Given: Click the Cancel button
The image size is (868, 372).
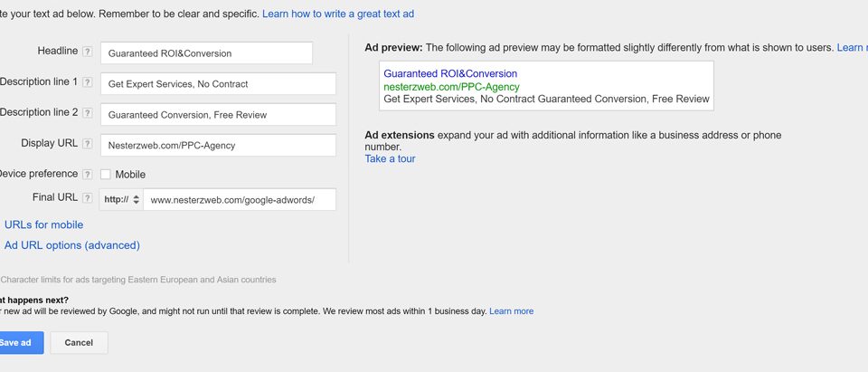Looking at the screenshot, I should coord(80,343).
